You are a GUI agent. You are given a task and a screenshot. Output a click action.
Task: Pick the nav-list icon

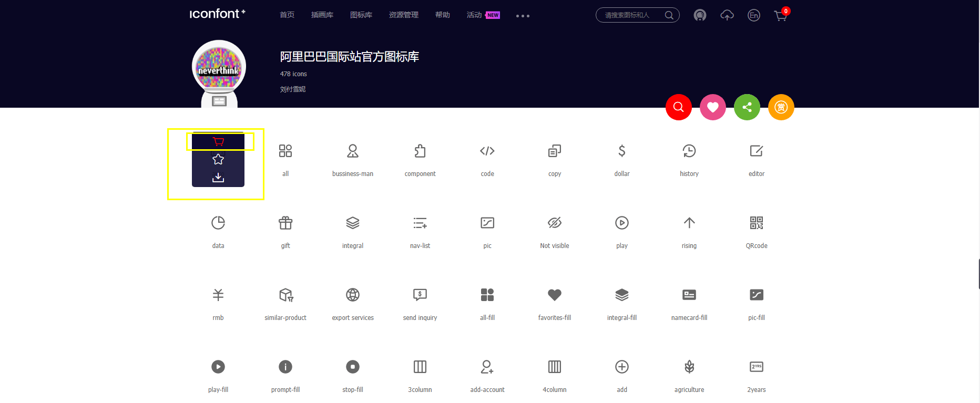tap(420, 223)
